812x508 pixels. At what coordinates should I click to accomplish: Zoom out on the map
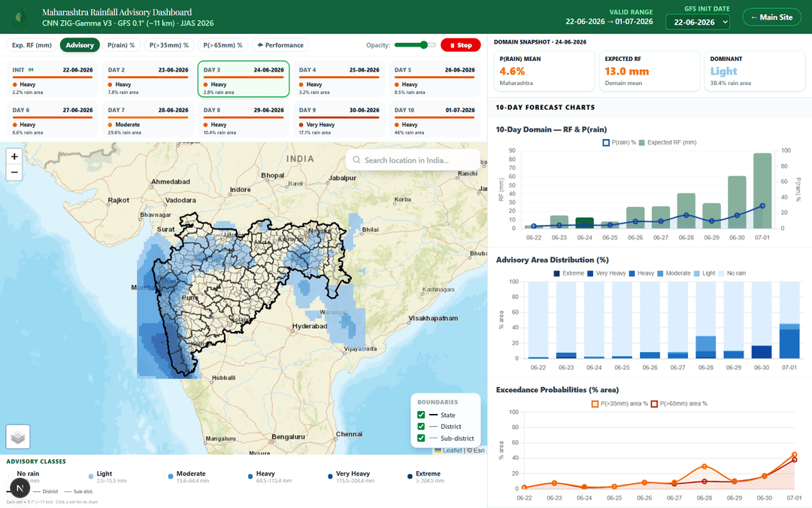pos(14,172)
